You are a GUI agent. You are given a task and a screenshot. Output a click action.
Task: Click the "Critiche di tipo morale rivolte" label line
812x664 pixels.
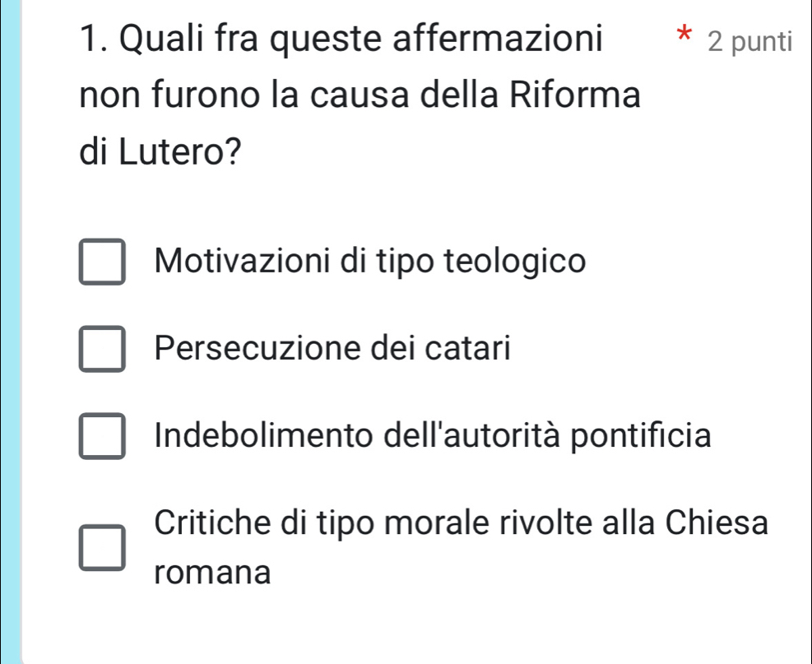(x=462, y=522)
